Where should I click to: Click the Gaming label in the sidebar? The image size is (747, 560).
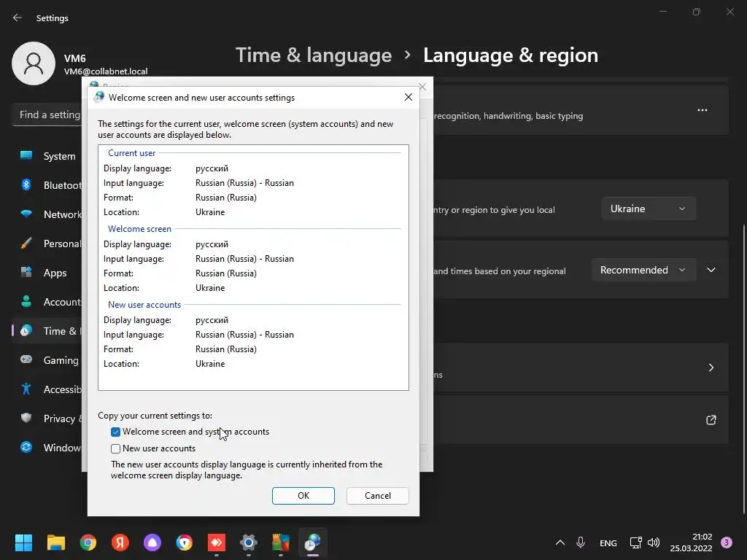click(x=61, y=360)
